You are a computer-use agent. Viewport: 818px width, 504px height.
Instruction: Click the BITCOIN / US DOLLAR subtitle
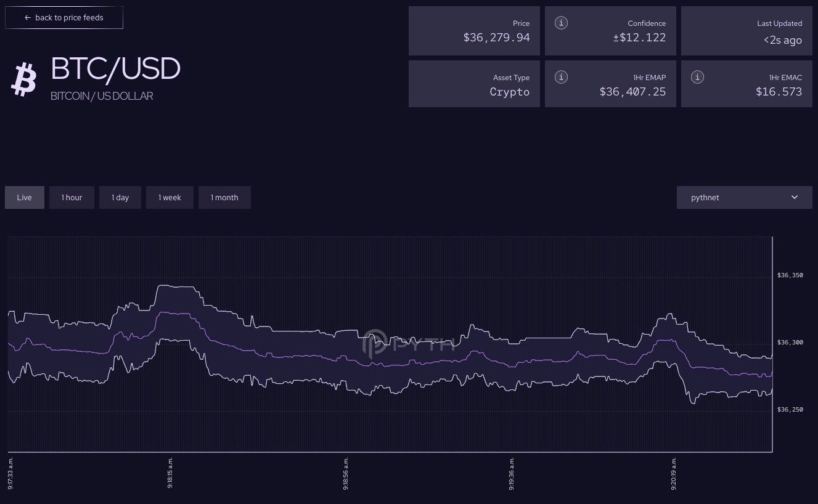(102, 96)
